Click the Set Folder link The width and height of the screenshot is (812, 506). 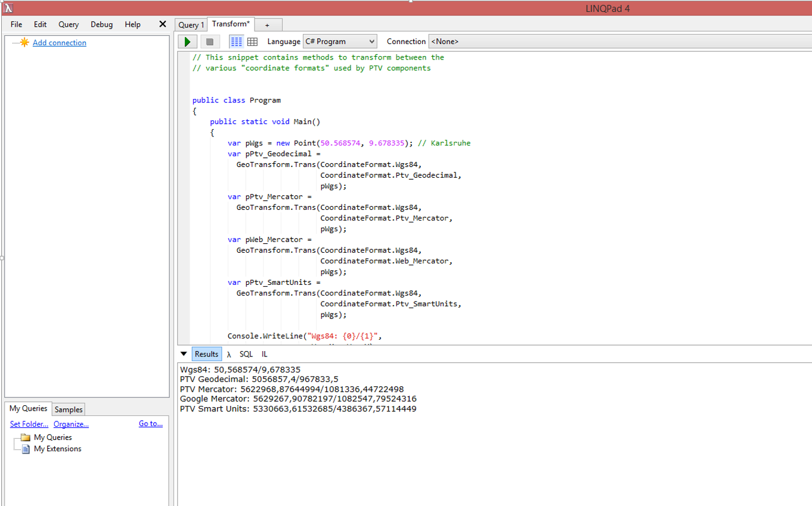pyautogui.click(x=29, y=424)
